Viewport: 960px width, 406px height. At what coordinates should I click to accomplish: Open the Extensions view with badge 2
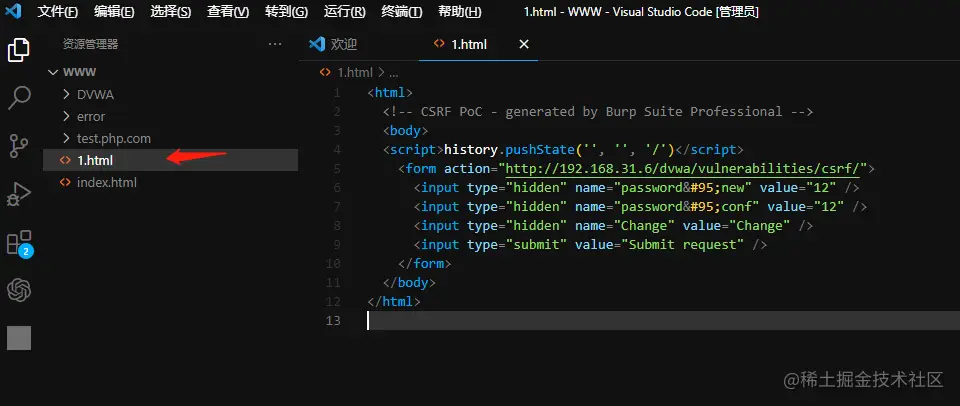19,243
